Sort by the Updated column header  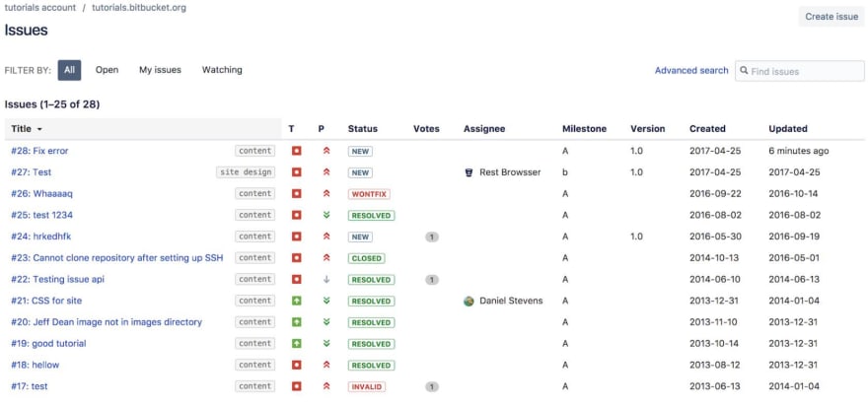point(788,129)
